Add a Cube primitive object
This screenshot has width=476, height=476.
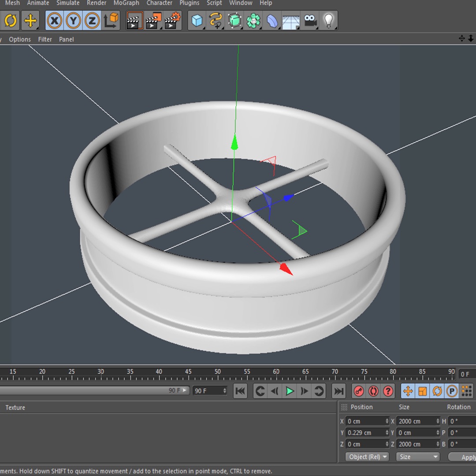point(197,20)
